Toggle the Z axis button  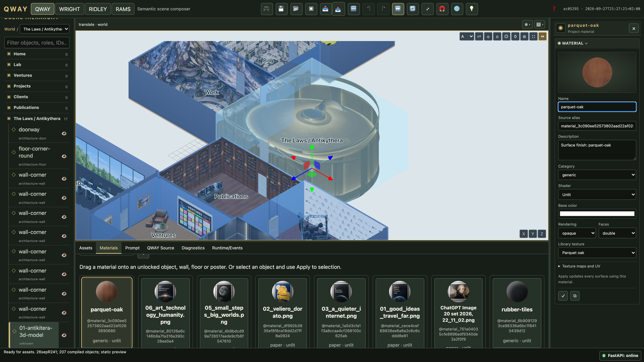(542, 234)
